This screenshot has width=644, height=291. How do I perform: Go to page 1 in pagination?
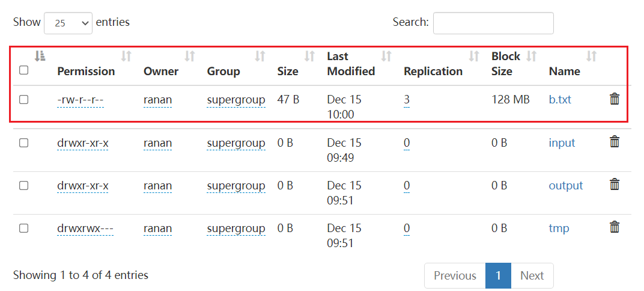click(x=498, y=275)
